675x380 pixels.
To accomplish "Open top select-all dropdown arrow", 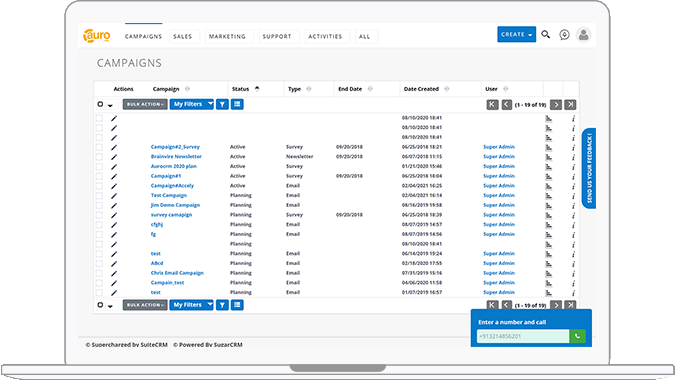I will (x=110, y=105).
